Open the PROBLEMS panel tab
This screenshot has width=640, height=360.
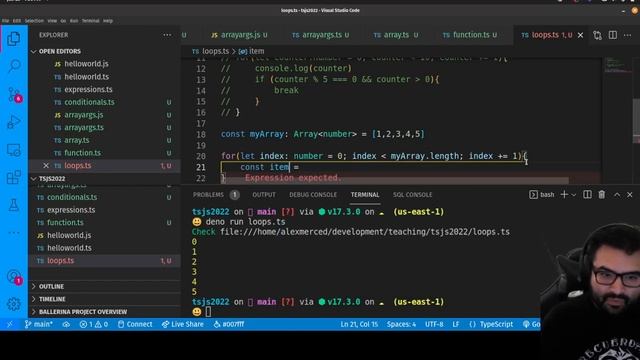pos(216,195)
